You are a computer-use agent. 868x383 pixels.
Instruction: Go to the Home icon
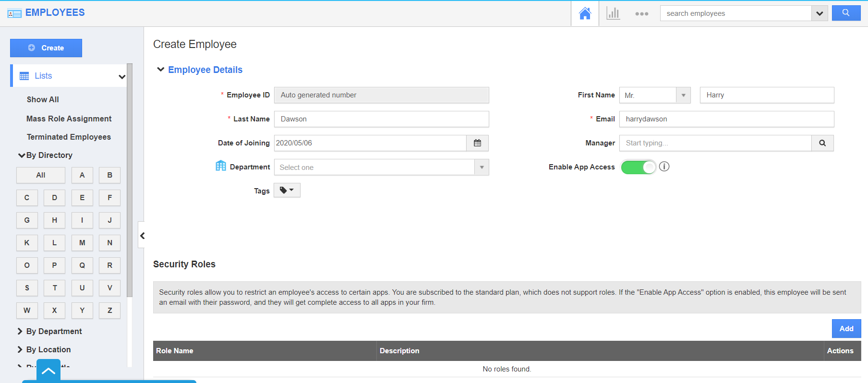point(585,13)
